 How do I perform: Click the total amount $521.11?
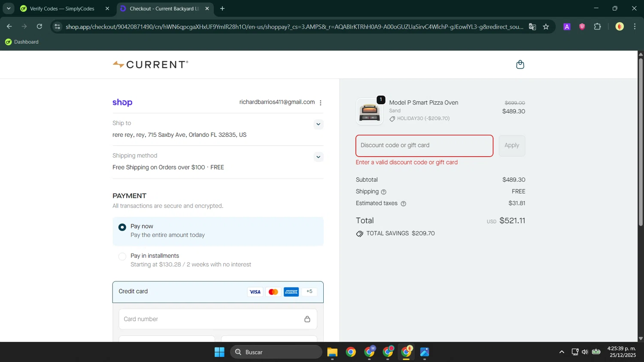512,221
